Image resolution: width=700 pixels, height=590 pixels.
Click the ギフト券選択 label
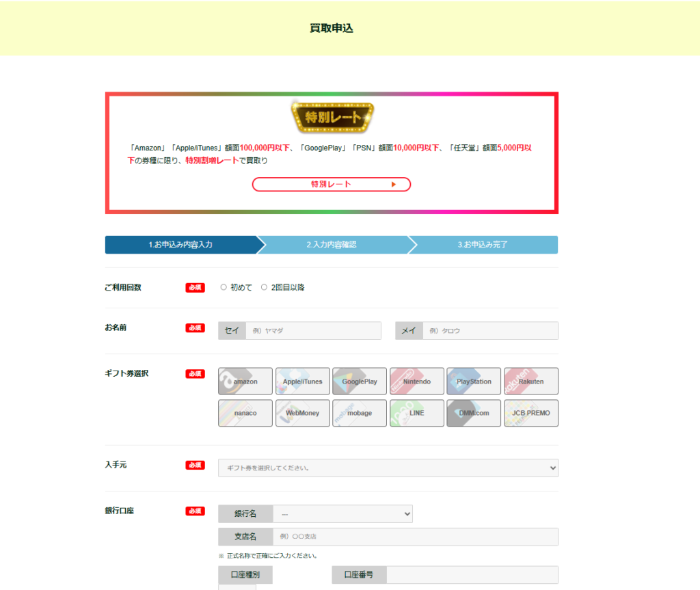point(126,373)
